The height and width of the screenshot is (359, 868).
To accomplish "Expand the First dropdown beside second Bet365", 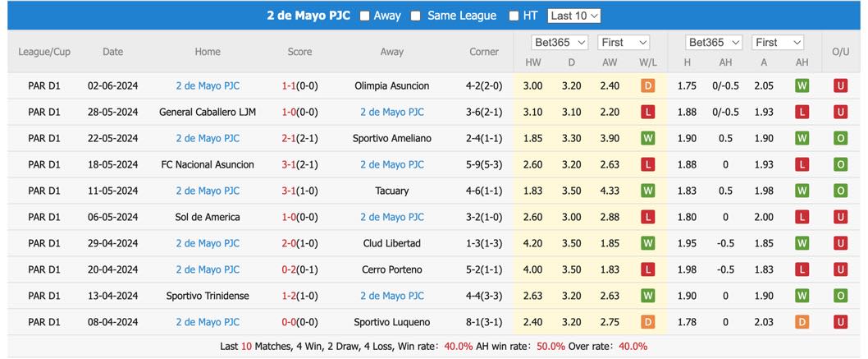I will click(778, 43).
